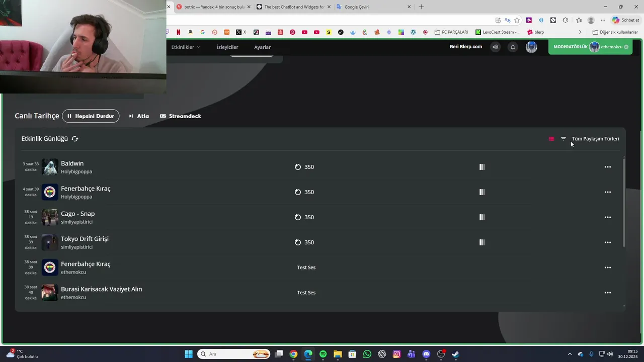This screenshot has height=362, width=644.
Task: Open the Pinterest bookmark icon
Action: pyautogui.click(x=292, y=32)
